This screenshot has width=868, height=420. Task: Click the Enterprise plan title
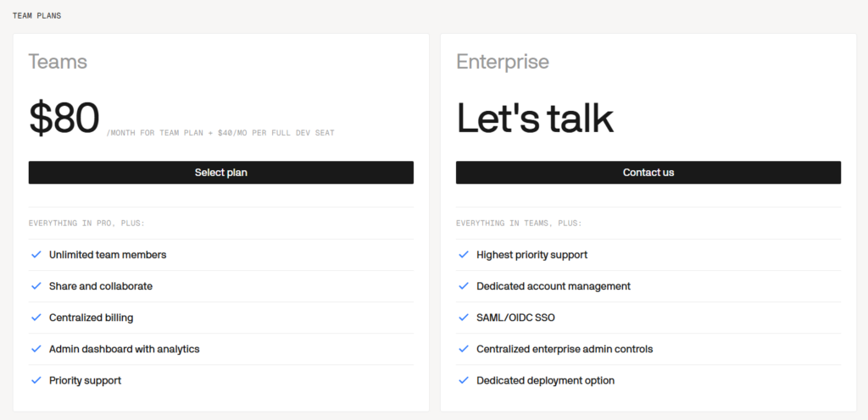[503, 61]
